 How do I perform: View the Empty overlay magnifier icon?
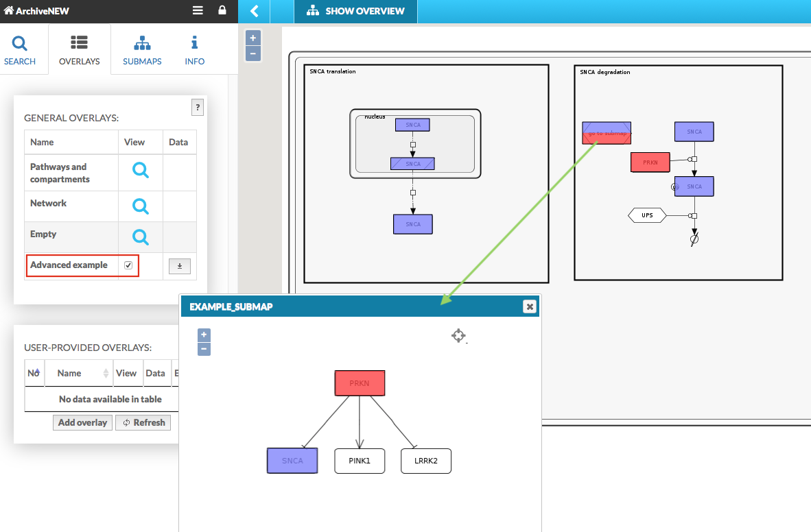(x=140, y=237)
